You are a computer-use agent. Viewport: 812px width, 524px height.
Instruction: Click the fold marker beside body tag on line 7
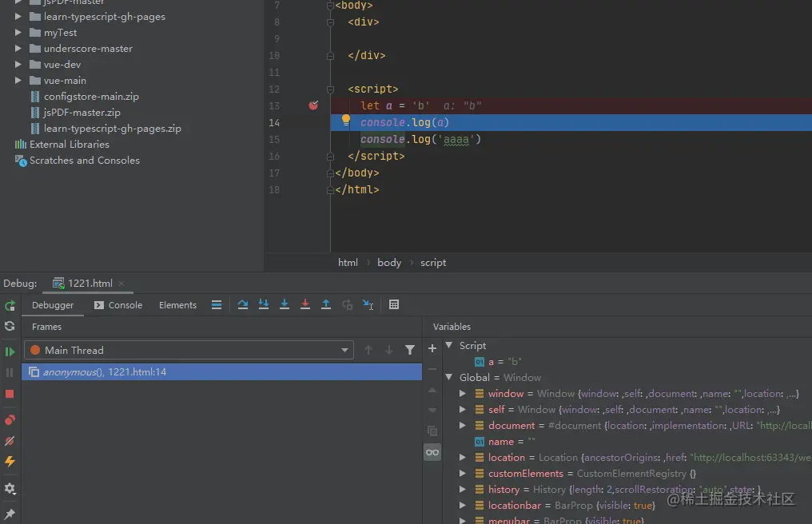pyautogui.click(x=330, y=6)
